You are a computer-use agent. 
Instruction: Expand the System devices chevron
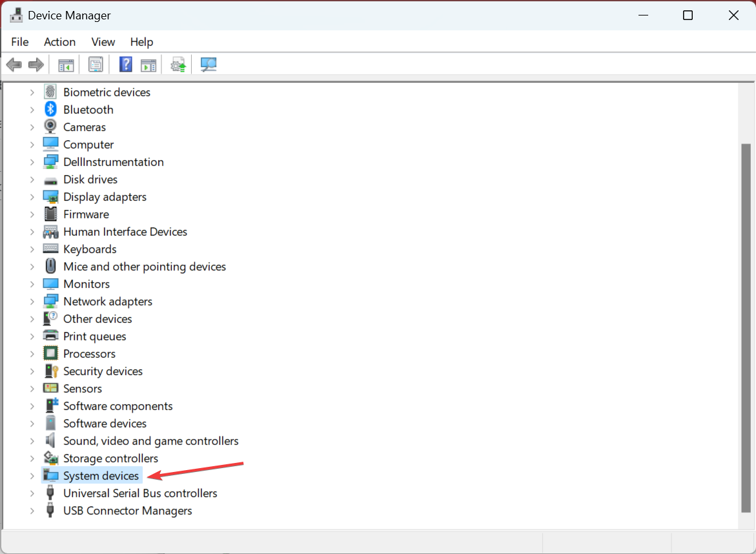pos(32,476)
